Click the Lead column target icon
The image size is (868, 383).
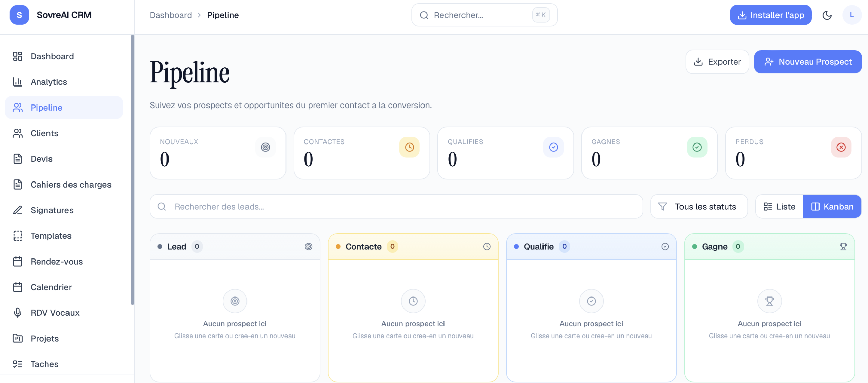(309, 247)
